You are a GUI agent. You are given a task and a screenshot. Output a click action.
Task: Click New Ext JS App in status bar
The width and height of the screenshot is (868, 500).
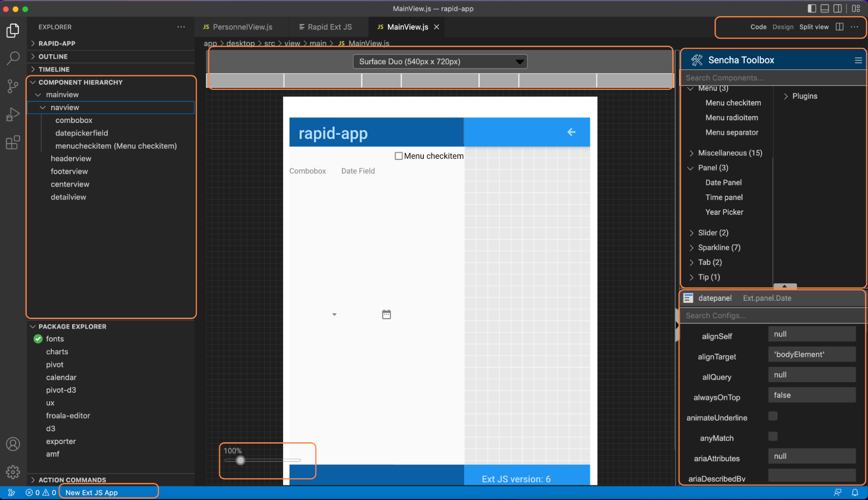coord(92,493)
